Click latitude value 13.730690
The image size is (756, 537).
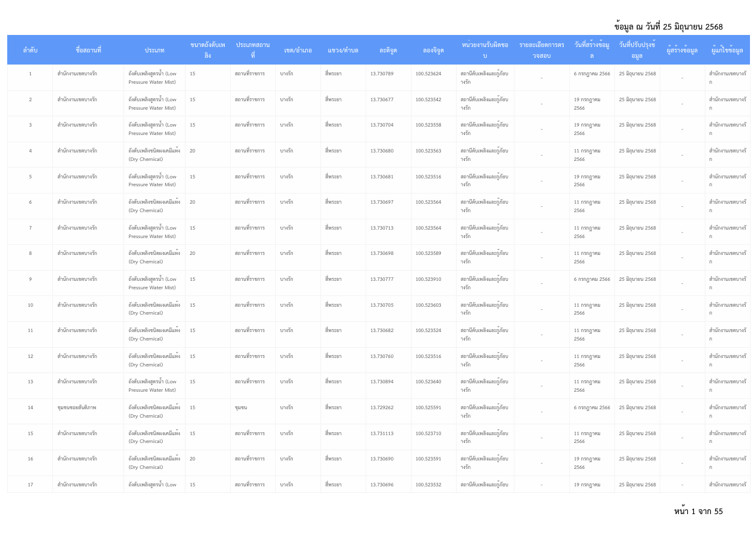click(x=382, y=459)
